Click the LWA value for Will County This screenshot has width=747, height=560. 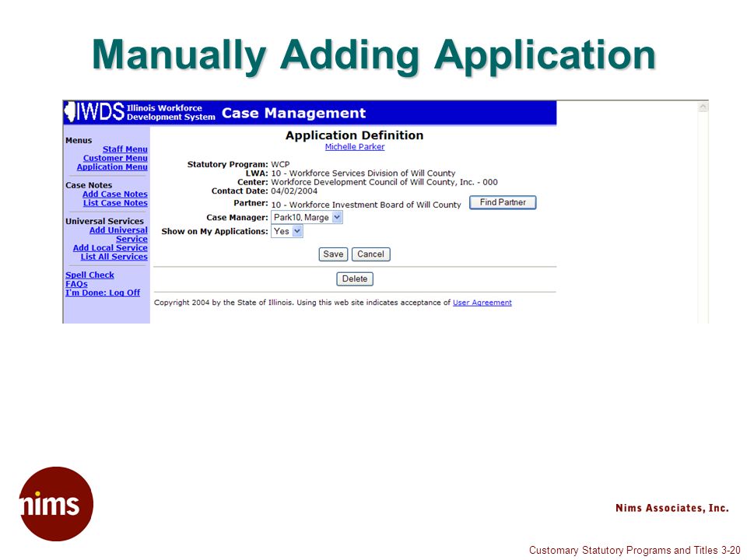tap(363, 173)
